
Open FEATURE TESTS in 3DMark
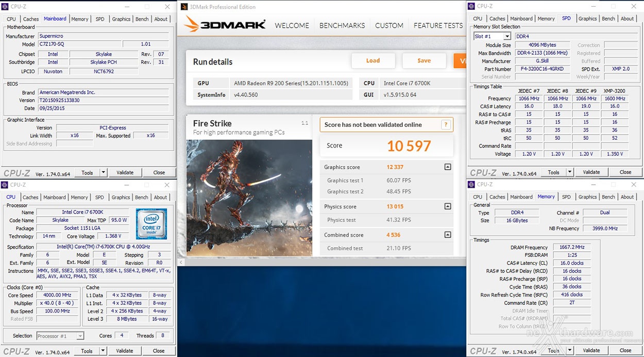click(x=438, y=25)
